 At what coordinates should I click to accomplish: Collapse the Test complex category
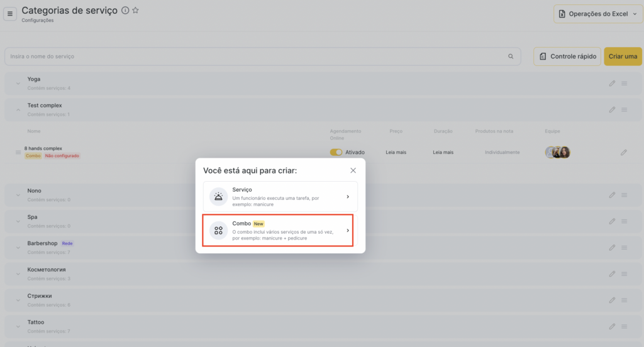[x=18, y=109]
